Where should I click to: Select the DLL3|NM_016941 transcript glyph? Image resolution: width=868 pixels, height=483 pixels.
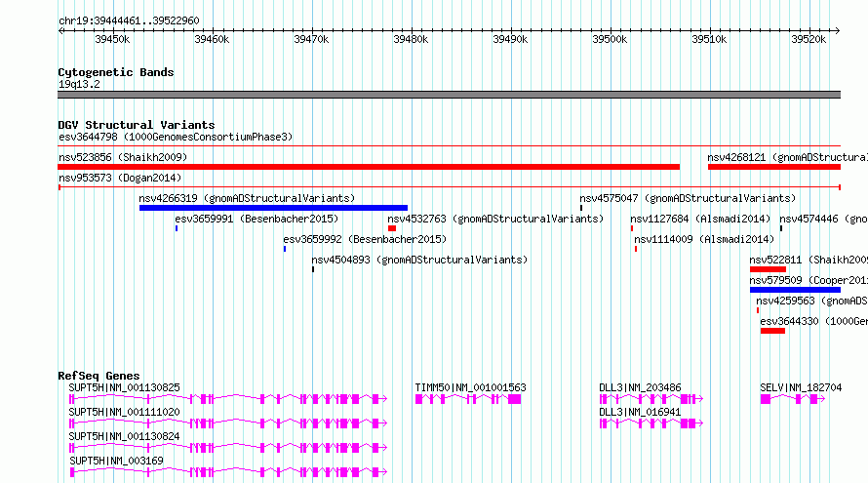point(651,423)
